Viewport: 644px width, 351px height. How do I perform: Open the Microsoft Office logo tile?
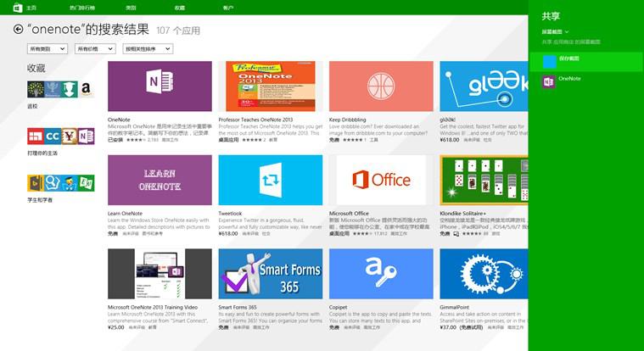(x=381, y=180)
